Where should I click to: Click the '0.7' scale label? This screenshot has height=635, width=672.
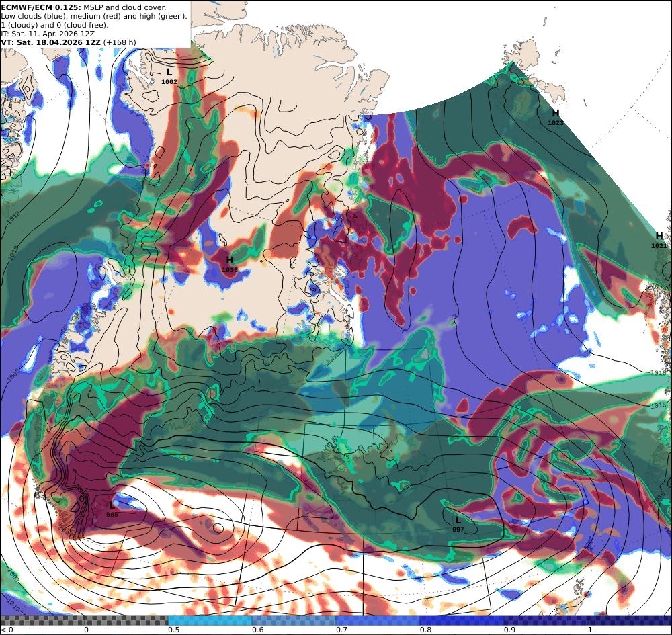[x=341, y=630]
